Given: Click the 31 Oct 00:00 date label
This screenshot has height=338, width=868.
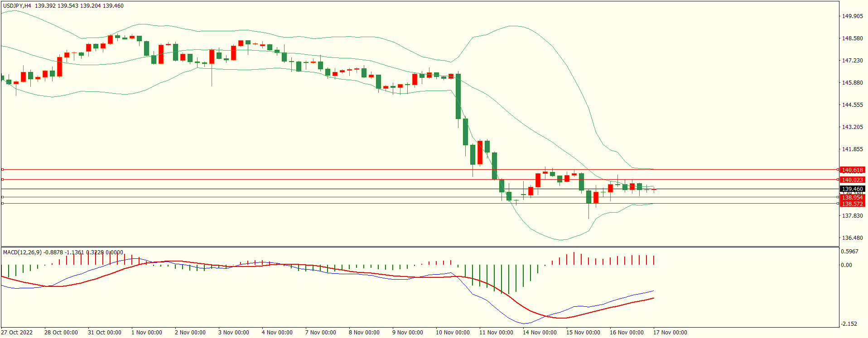Looking at the screenshot, I should (x=105, y=333).
